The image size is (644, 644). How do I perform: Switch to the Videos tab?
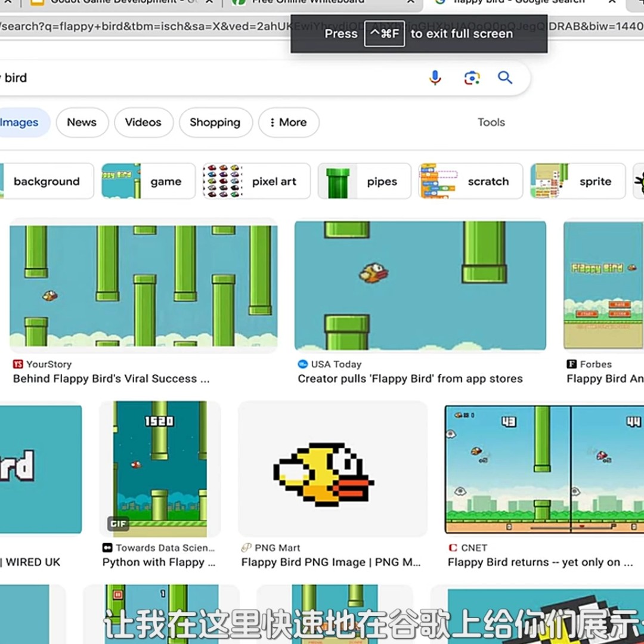pyautogui.click(x=143, y=122)
